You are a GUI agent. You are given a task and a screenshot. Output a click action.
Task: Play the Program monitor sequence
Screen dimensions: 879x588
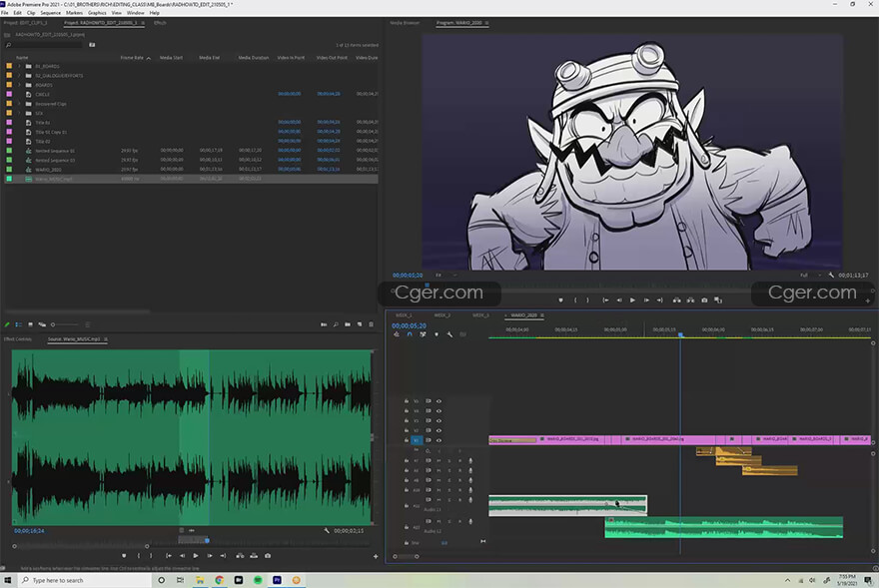point(632,300)
